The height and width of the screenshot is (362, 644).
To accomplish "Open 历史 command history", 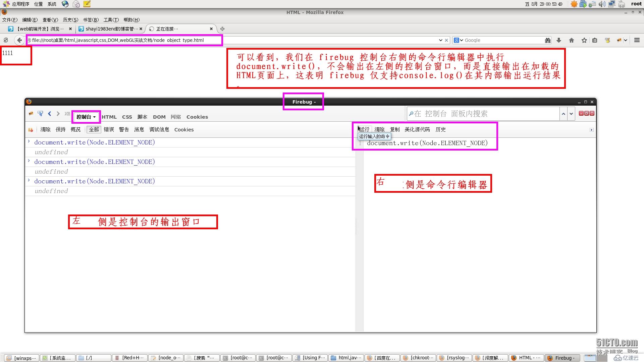I will 441,129.
